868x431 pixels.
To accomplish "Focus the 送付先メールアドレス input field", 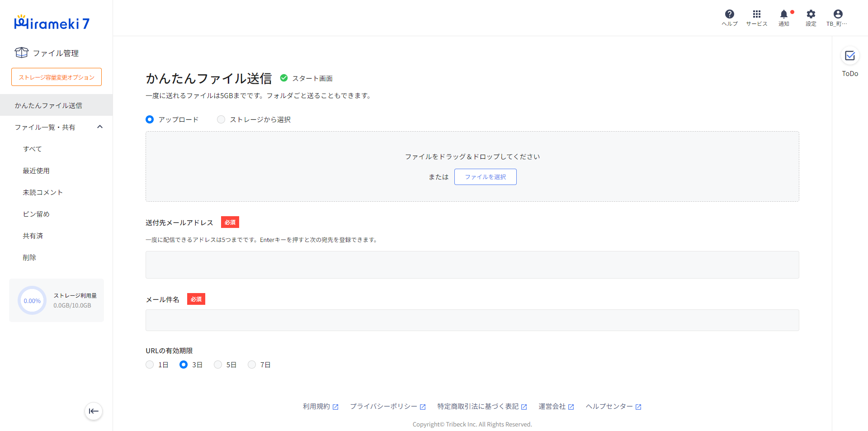I will 472,265.
